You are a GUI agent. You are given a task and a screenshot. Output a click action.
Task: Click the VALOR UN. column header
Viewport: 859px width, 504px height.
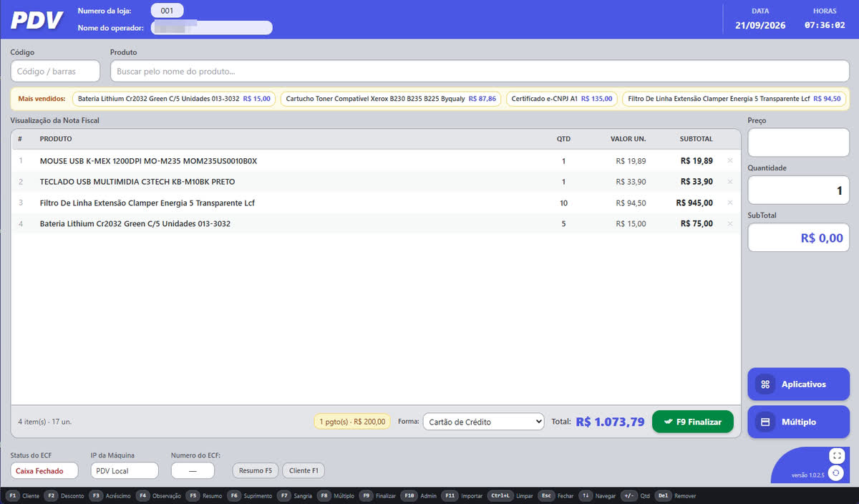pos(629,139)
